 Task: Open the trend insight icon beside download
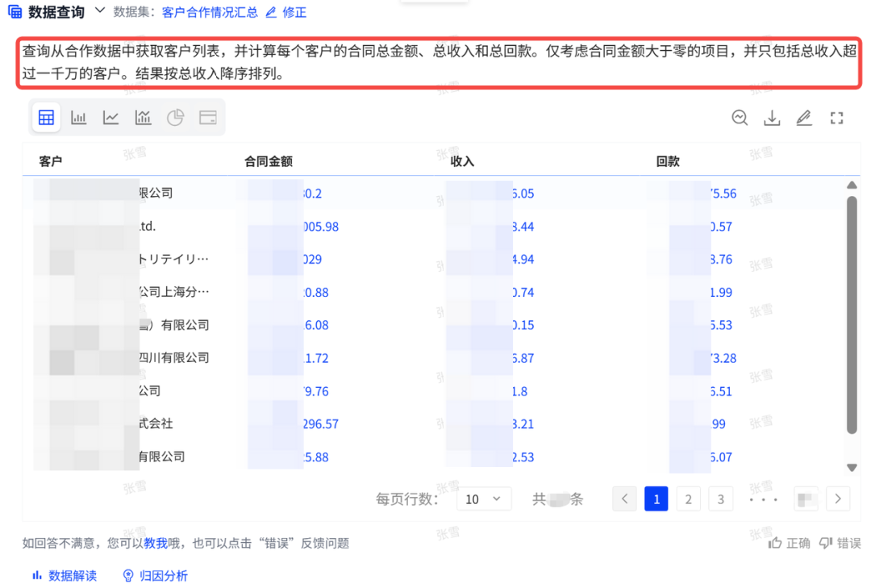tap(740, 119)
